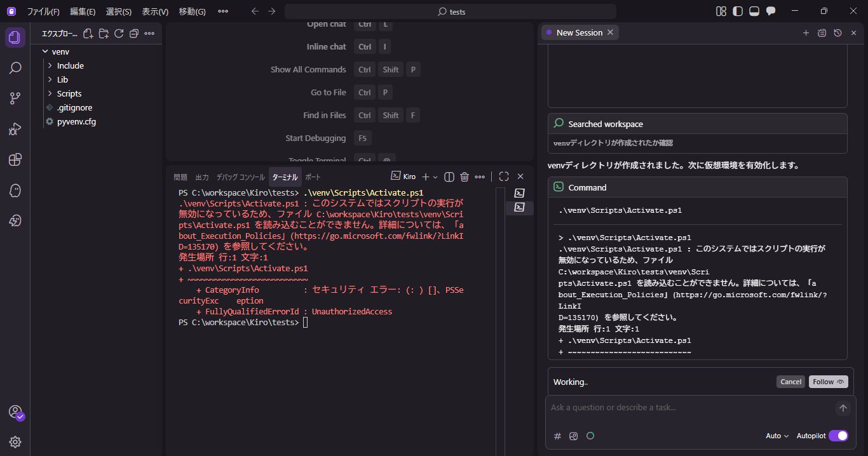Open the Extensions view
Image resolution: width=868 pixels, height=456 pixels.
coord(15,160)
